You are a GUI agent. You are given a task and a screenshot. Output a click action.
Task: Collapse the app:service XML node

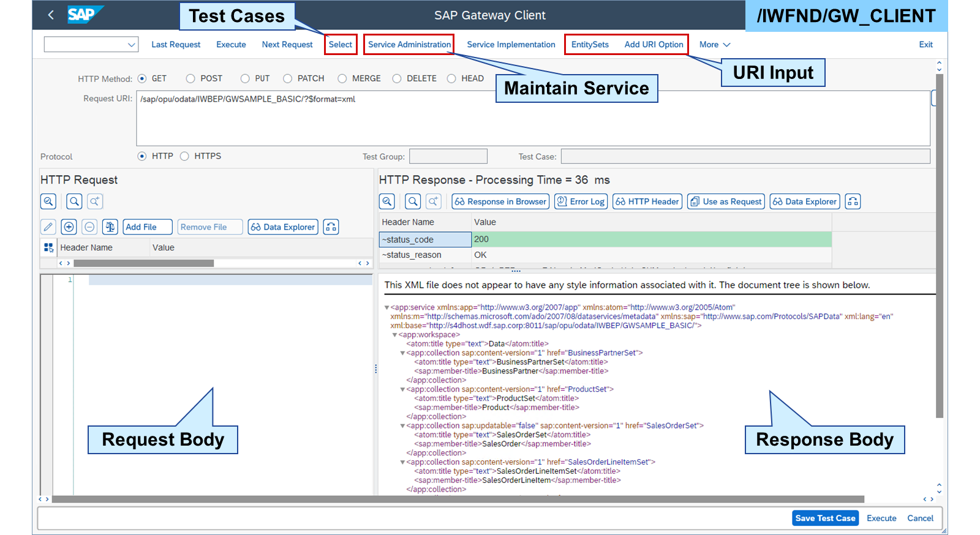coord(386,308)
